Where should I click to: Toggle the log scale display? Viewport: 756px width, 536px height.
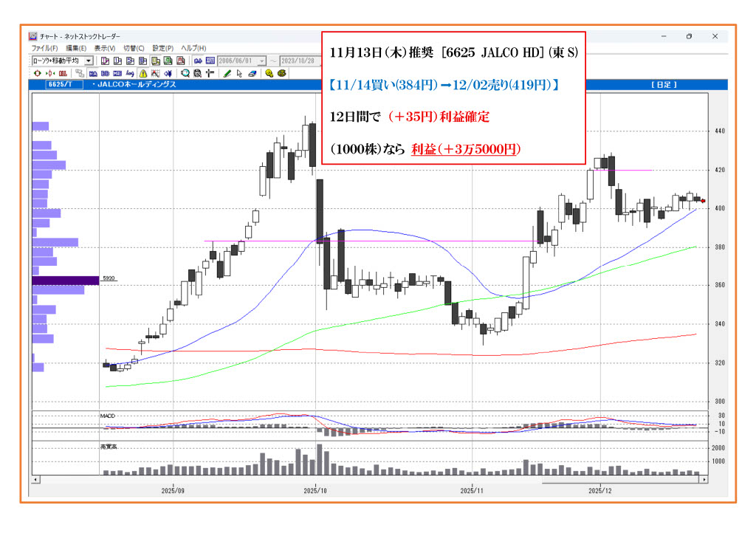click(x=130, y=73)
